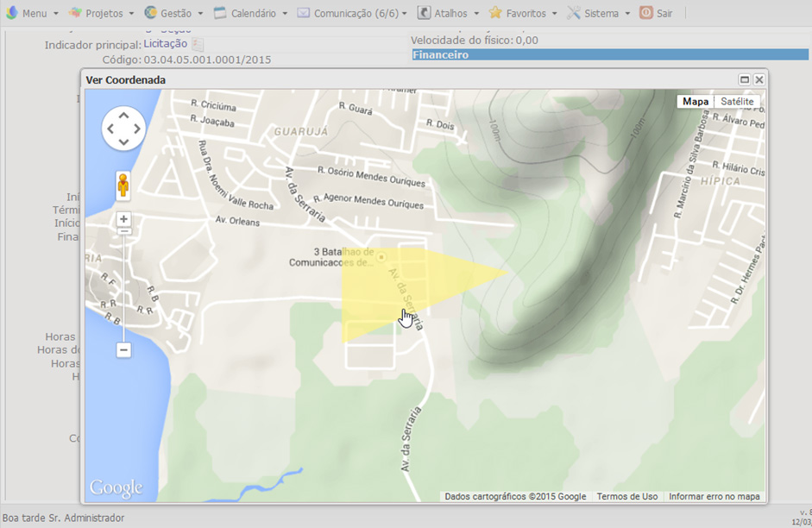Open the Licitação indicator link
The height and width of the screenshot is (528, 812).
(165, 44)
